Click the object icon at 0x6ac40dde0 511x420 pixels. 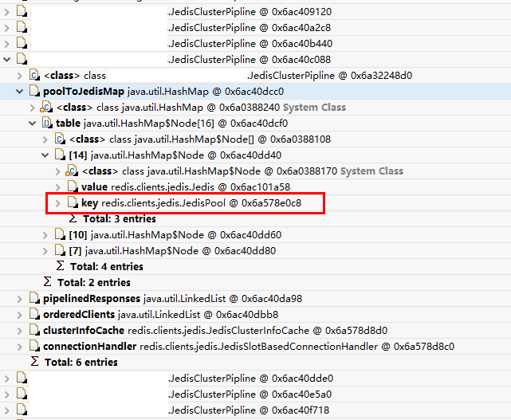click(22, 378)
